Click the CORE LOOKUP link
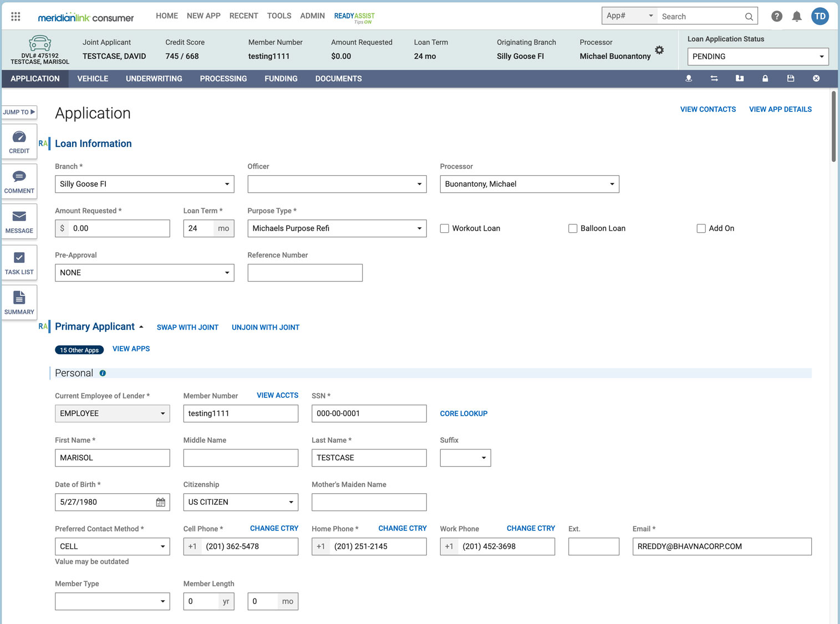 (464, 413)
